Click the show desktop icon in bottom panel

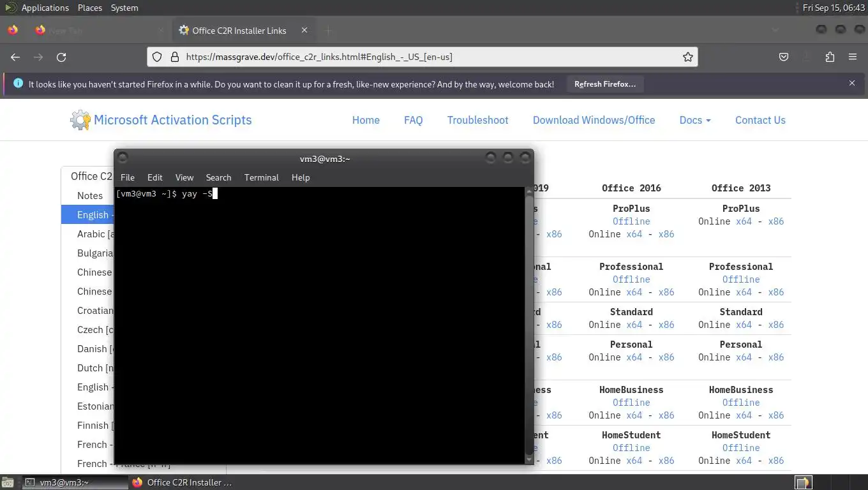[6, 482]
